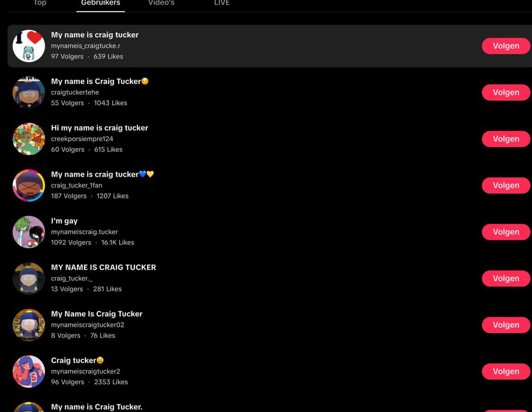Follow craigtuckertehe using Volgen
The image size is (532, 412).
[506, 92]
